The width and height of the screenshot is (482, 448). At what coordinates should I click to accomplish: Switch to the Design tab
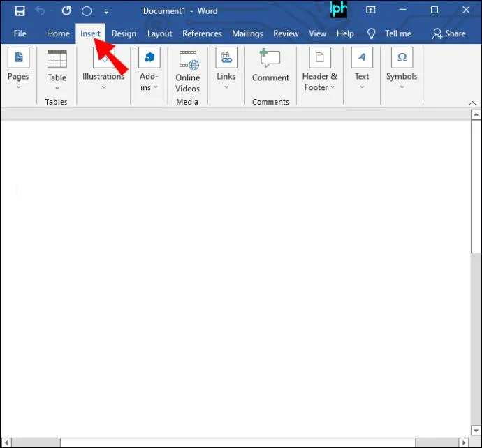pos(124,33)
